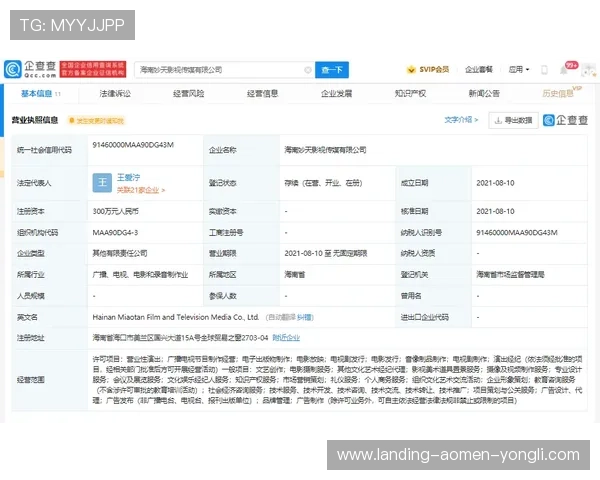The width and height of the screenshot is (600, 480).
Task: Click the 纠错 correction link by English name
Action: [x=305, y=317]
